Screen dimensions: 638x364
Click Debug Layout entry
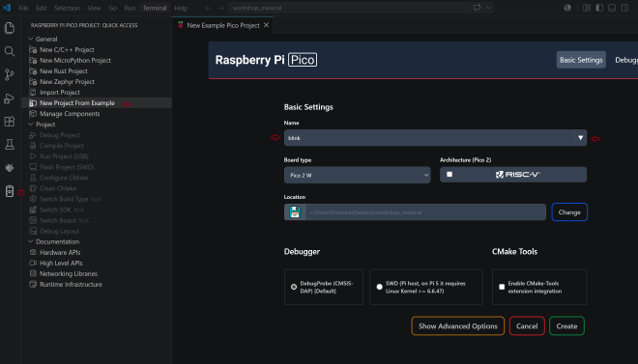click(x=59, y=231)
